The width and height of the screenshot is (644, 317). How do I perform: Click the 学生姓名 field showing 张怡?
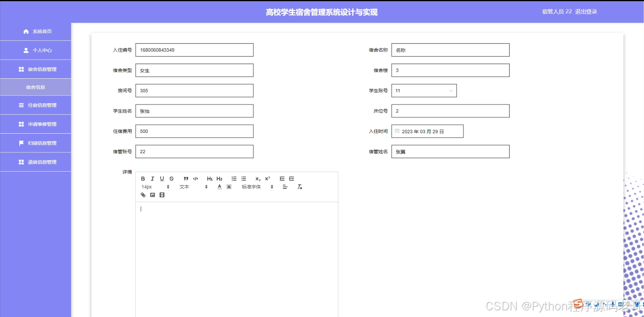[194, 111]
